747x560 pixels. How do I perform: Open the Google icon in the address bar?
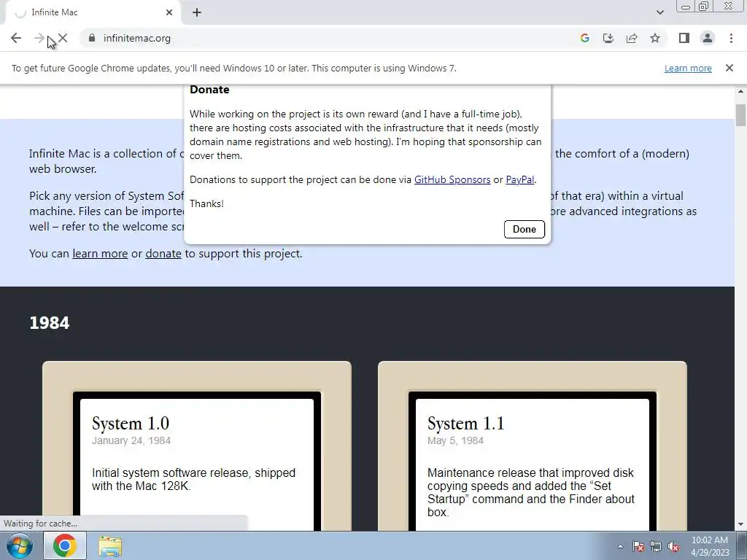(x=585, y=38)
